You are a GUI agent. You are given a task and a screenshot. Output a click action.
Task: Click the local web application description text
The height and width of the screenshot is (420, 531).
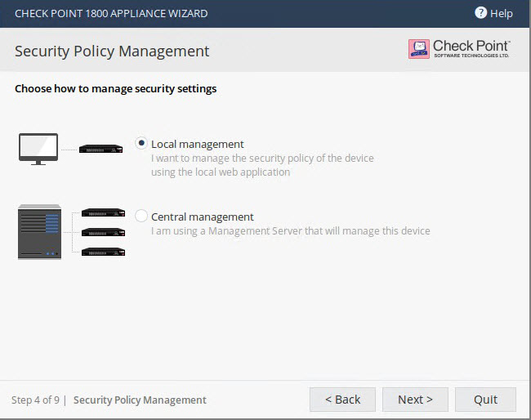point(262,165)
